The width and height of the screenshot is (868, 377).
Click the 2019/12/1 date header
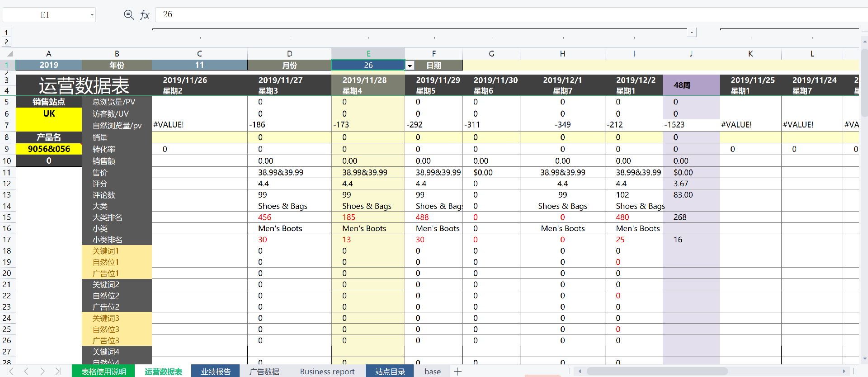(562, 80)
